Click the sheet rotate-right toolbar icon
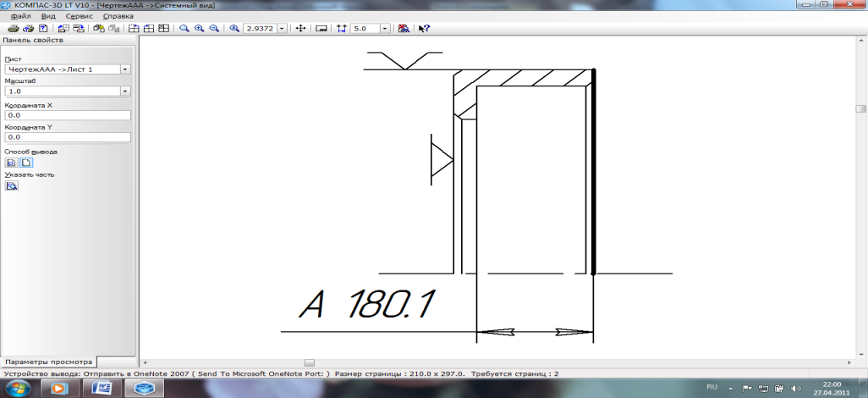 pyautogui.click(x=79, y=28)
